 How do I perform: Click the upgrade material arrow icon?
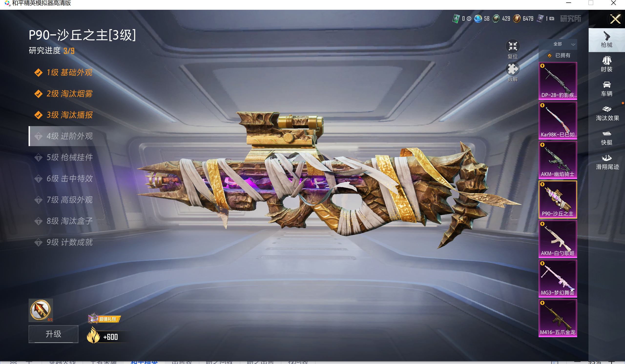41,310
